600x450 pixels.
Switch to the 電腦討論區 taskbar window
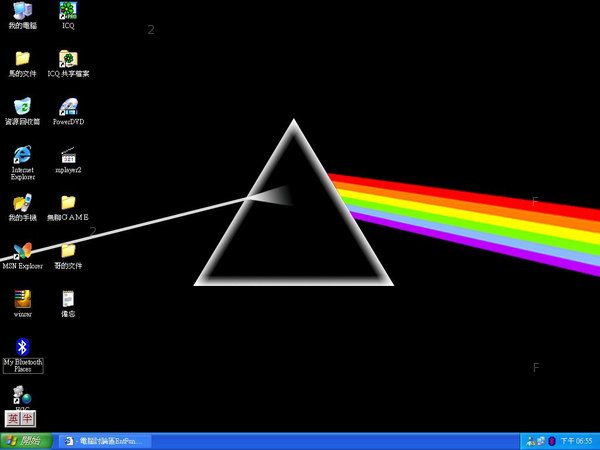(105, 442)
